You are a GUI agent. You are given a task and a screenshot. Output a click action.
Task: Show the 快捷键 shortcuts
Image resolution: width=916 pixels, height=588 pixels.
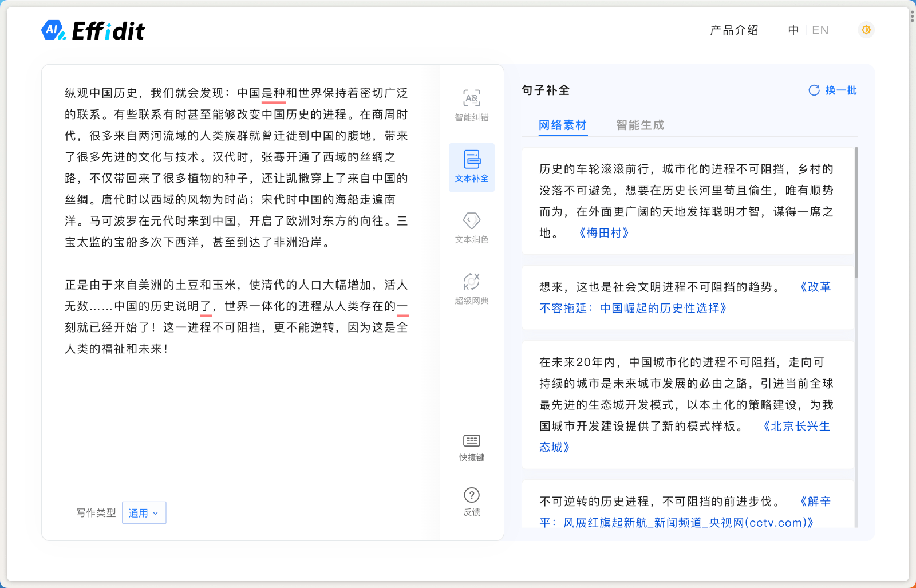click(472, 448)
